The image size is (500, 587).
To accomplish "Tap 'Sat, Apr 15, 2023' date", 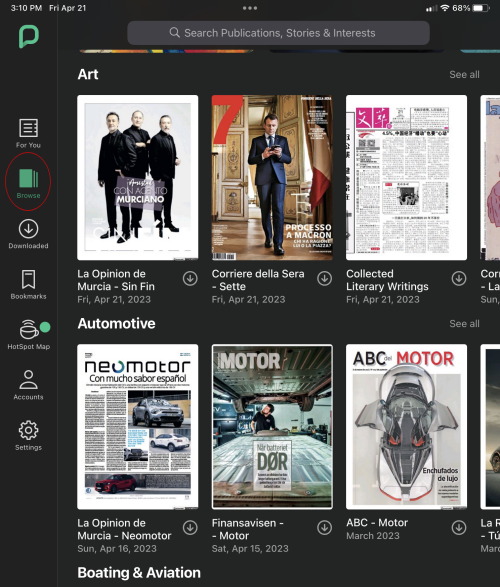I will [x=250, y=548].
